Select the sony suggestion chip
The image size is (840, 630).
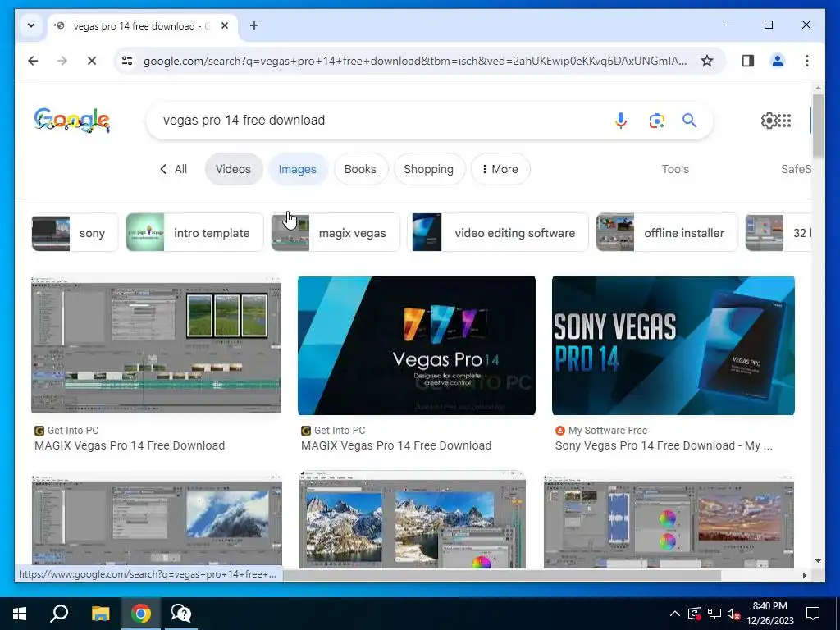tap(75, 232)
